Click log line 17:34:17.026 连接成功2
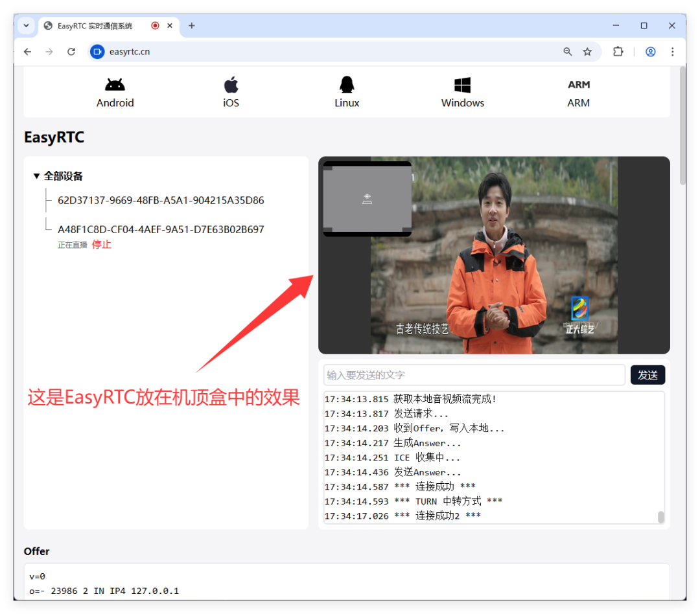The width and height of the screenshot is (700, 614). click(x=402, y=516)
